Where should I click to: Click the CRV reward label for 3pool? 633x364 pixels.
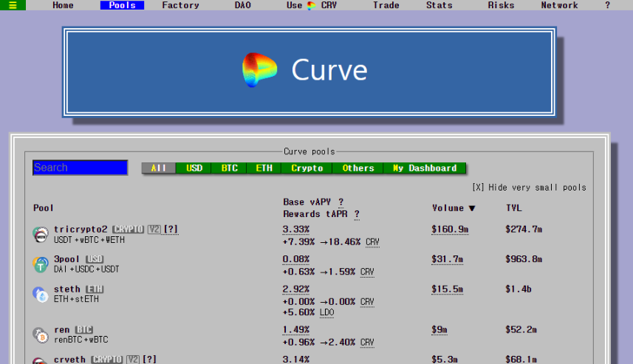pos(367,272)
